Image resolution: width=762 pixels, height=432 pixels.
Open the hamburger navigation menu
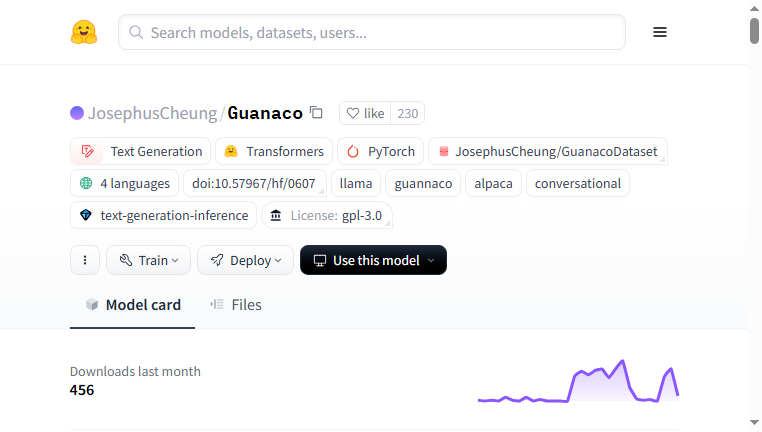coord(659,32)
